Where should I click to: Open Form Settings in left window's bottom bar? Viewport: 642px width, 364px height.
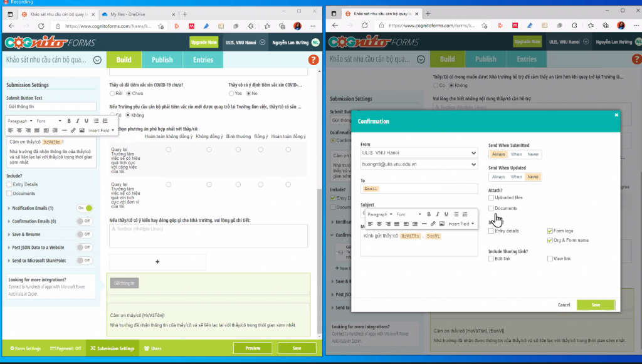coord(25,348)
